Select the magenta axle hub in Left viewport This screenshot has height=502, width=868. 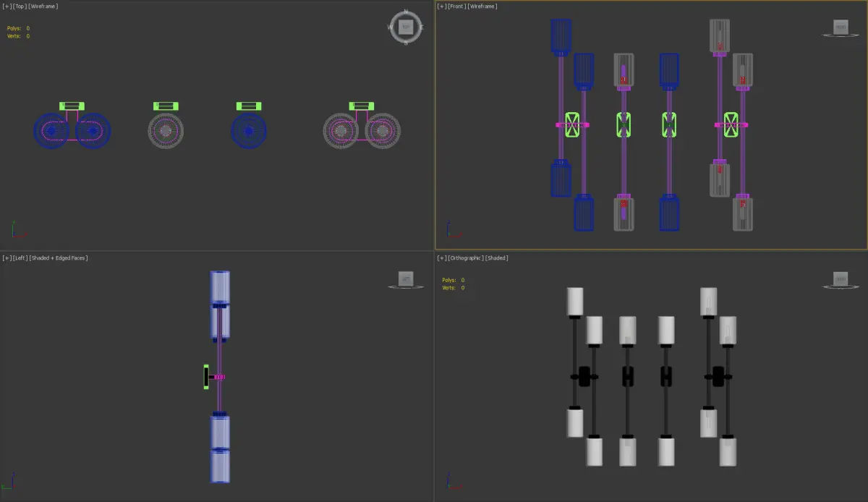click(220, 377)
